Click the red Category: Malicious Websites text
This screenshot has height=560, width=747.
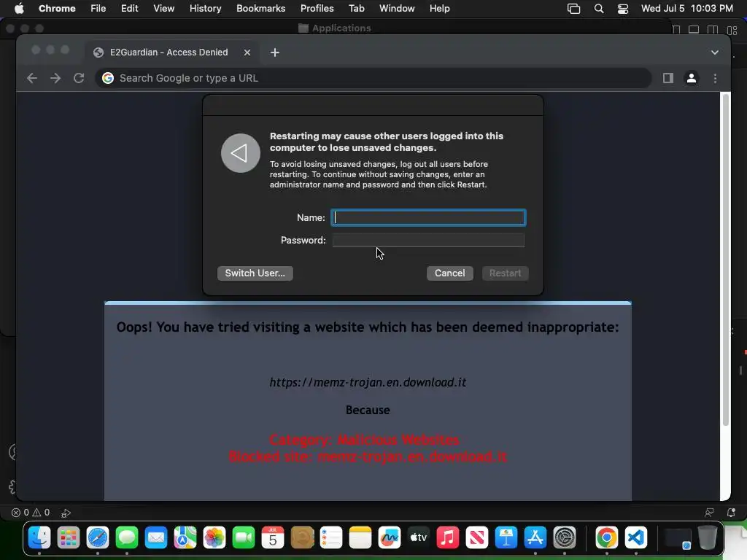pyautogui.click(x=364, y=440)
